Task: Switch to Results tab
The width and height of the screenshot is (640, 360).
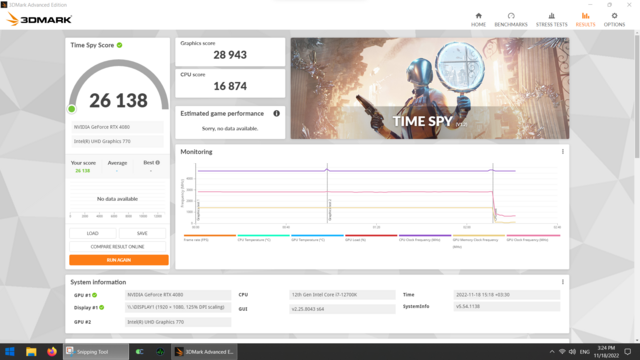Action: (x=585, y=19)
